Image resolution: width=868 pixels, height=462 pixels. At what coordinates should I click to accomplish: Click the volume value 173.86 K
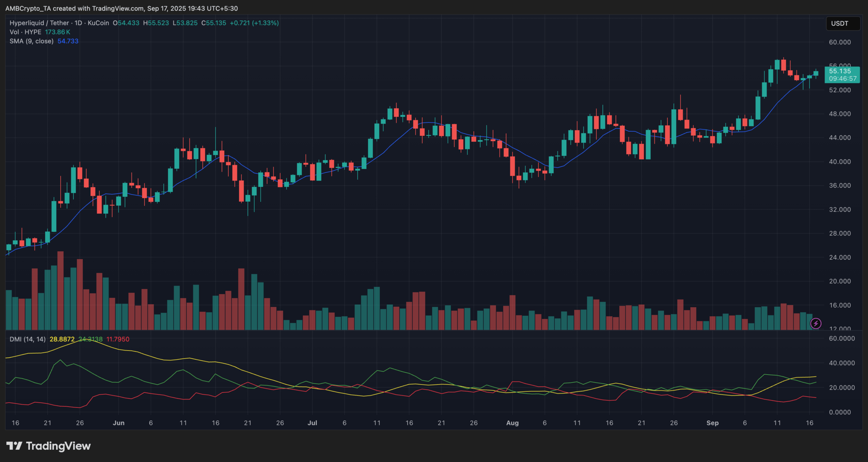coord(57,32)
